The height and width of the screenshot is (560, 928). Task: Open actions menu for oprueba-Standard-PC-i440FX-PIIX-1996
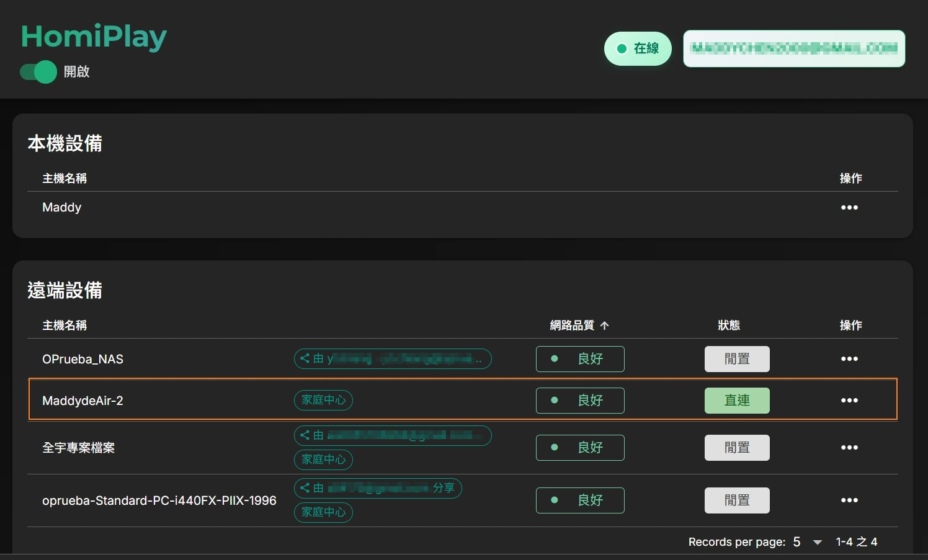pos(849,500)
